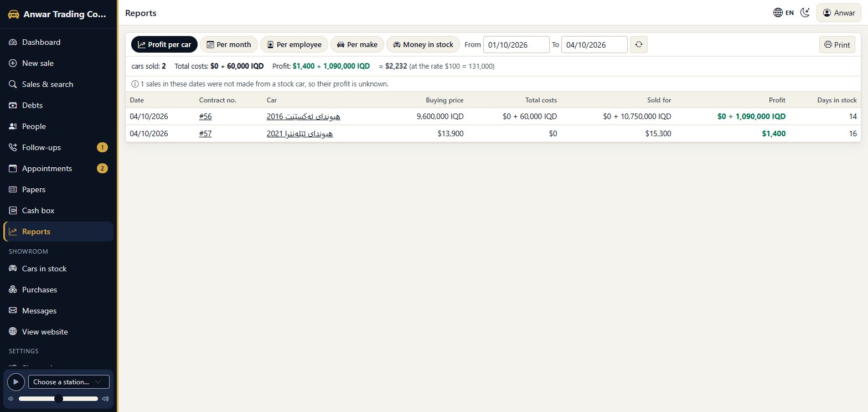This screenshot has height=412, width=868.
Task: Click the Appointments badge showing 2
Action: [x=102, y=168]
